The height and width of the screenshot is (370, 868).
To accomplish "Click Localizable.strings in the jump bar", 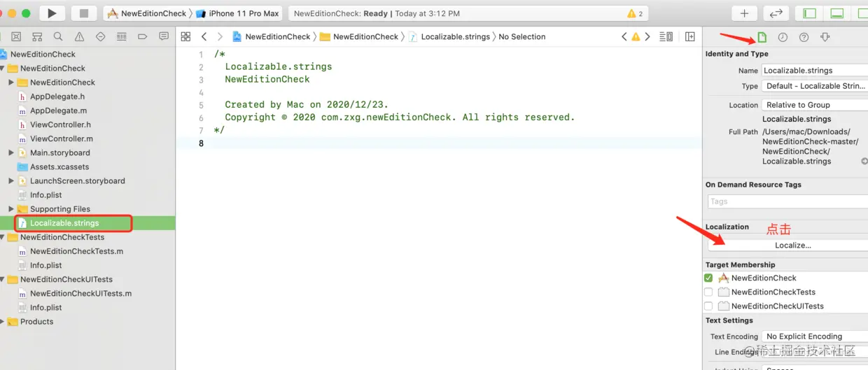I will point(449,36).
